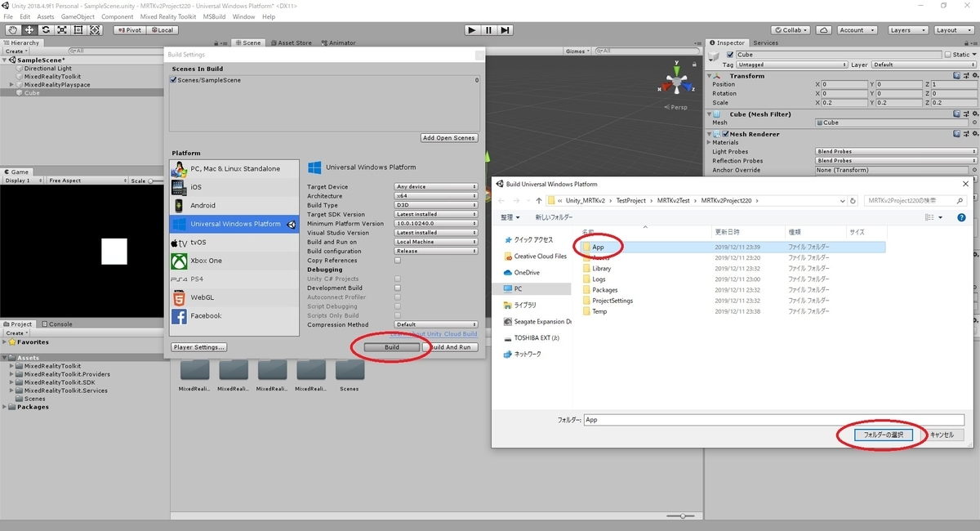Select the Xbox One platform icon
980x531 pixels.
pos(179,261)
